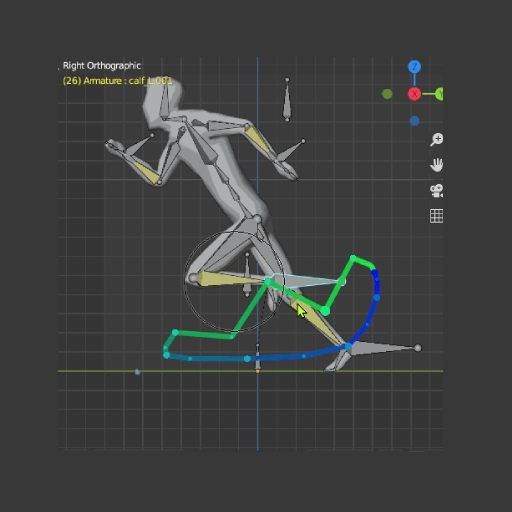This screenshot has width=512, height=512.
Task: Snap view using the dark green negative-Y dot
Action: point(387,94)
